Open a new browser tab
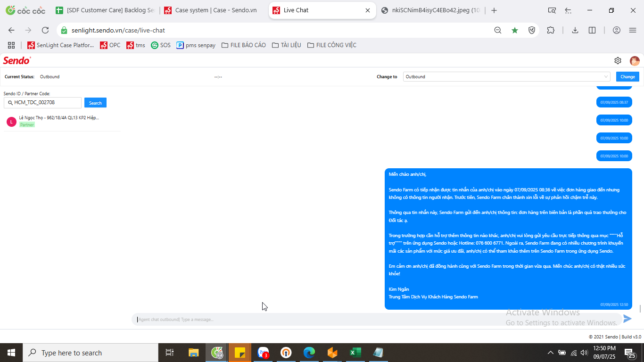Image resolution: width=644 pixels, height=362 pixels. [x=494, y=10]
